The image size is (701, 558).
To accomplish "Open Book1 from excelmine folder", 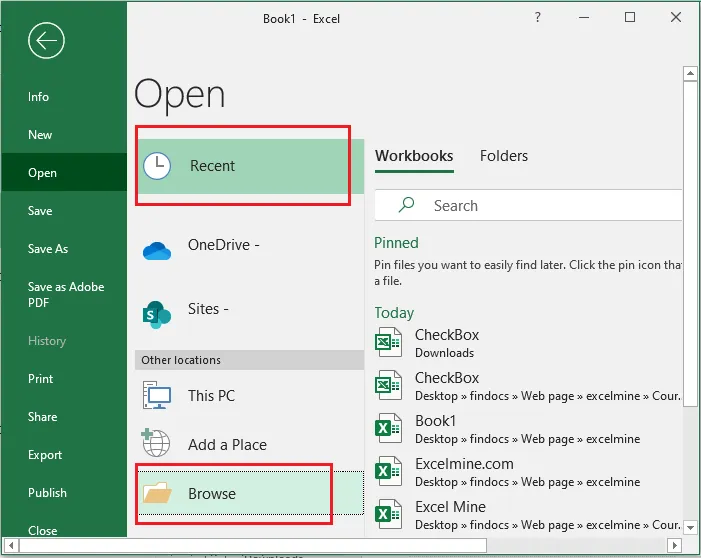I will point(528,429).
